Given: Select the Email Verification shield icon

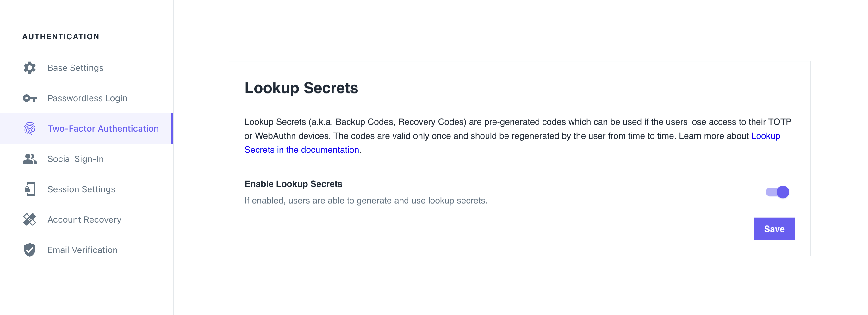Looking at the screenshot, I should (30, 250).
